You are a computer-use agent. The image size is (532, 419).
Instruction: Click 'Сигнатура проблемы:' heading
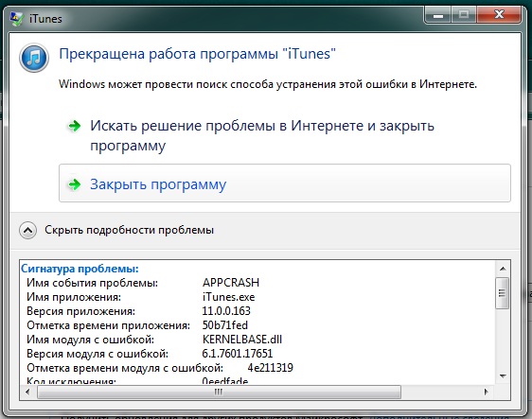click(x=80, y=269)
